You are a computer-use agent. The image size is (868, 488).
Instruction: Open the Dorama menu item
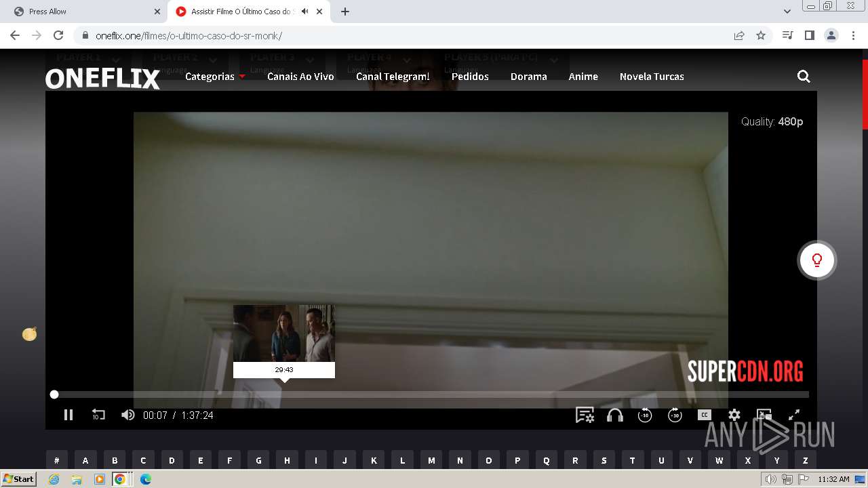pos(529,77)
